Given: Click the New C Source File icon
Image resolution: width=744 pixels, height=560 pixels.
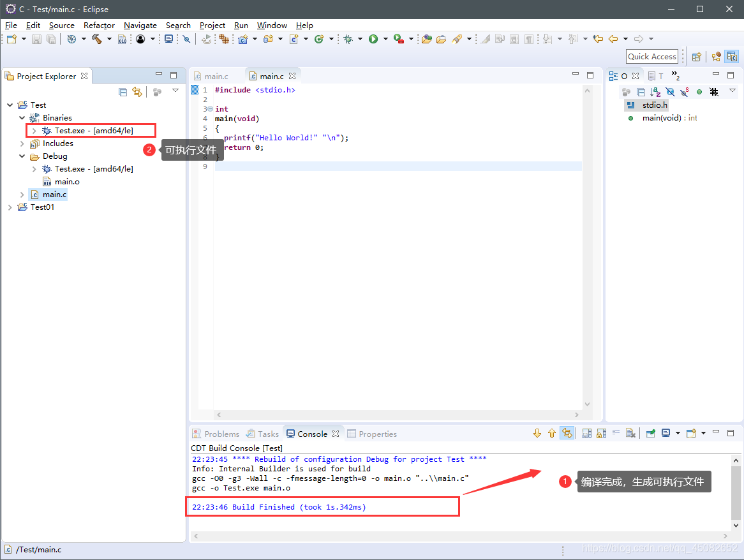Looking at the screenshot, I should pyautogui.click(x=294, y=39).
